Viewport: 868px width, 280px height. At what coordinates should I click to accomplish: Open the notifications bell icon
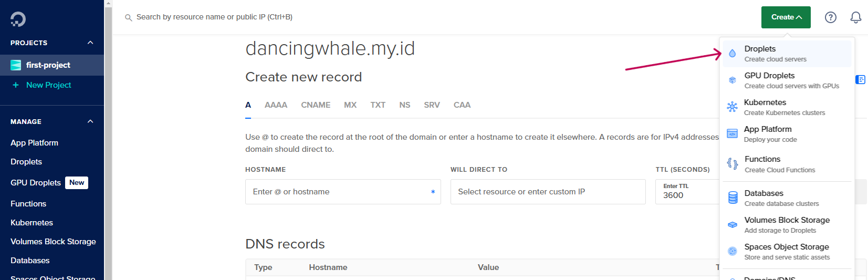pyautogui.click(x=855, y=17)
